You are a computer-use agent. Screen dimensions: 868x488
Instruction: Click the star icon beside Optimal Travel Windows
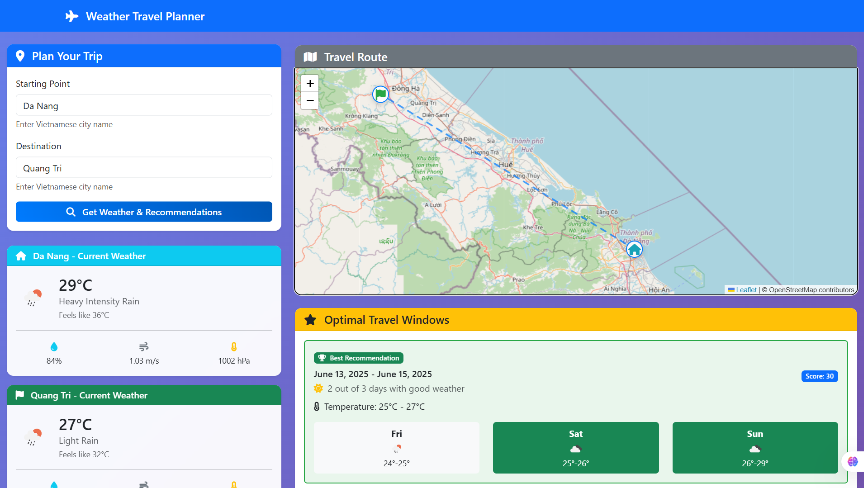pos(310,320)
